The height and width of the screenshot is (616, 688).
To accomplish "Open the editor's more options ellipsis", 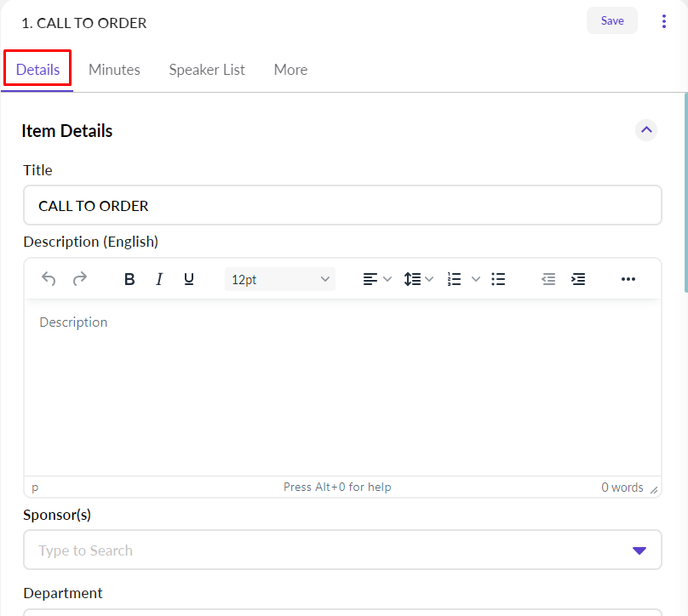I will click(x=628, y=279).
